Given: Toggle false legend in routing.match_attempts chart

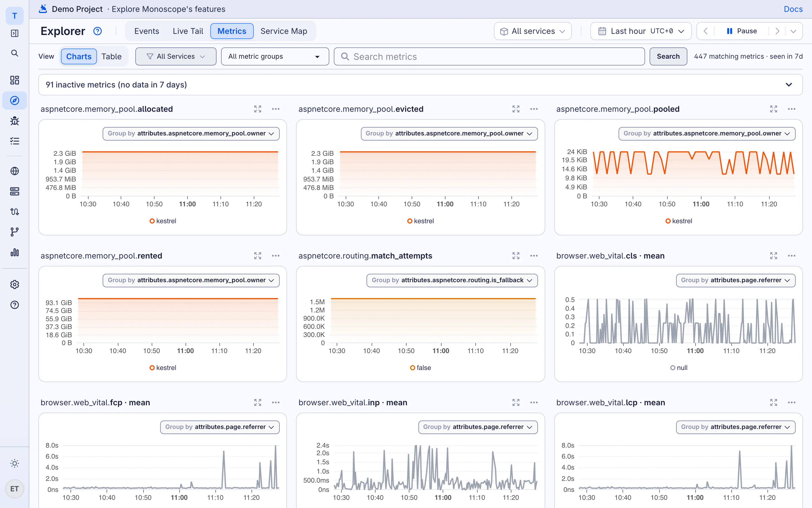Looking at the screenshot, I should [x=420, y=368].
